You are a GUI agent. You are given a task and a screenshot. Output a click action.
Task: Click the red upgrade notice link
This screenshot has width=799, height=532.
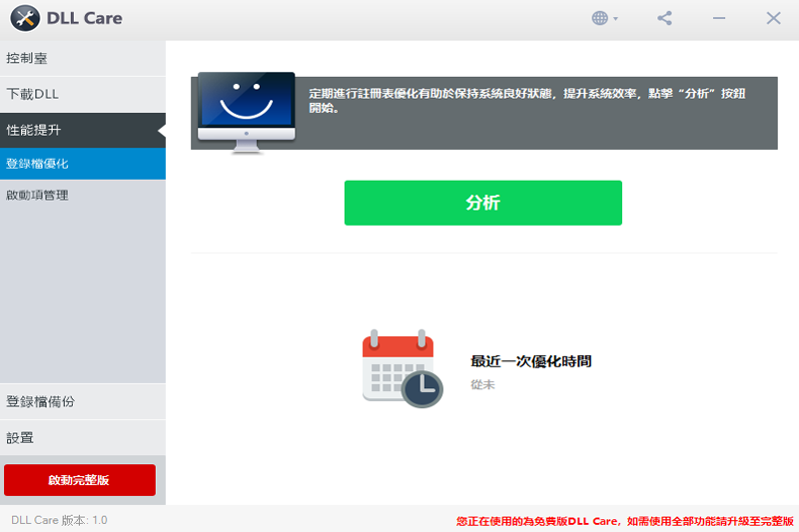pos(625,521)
